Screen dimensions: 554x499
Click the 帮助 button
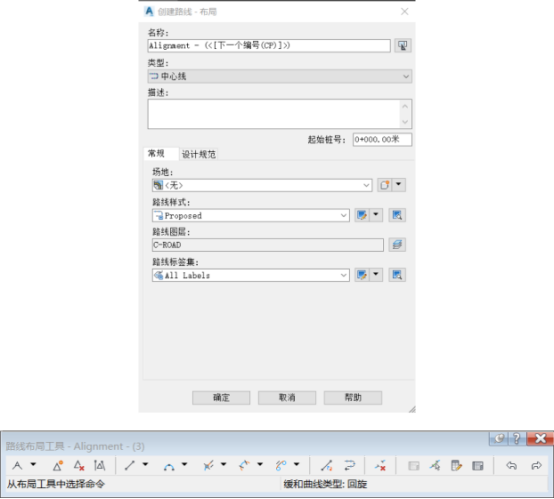click(x=353, y=398)
